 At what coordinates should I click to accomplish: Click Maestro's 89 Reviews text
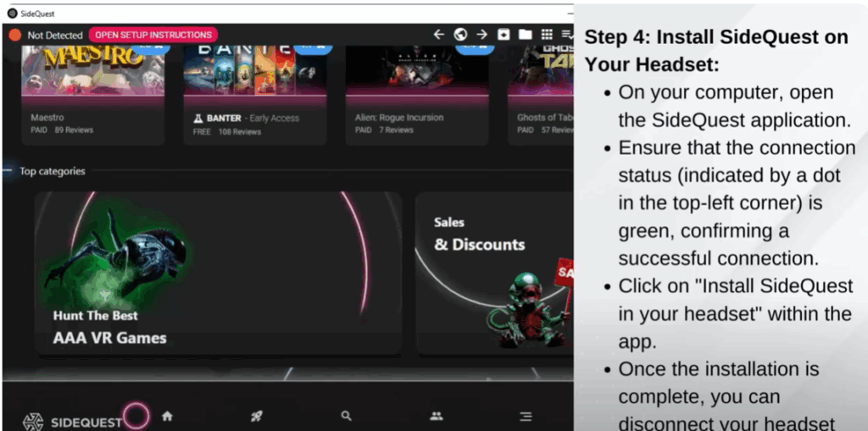click(74, 130)
